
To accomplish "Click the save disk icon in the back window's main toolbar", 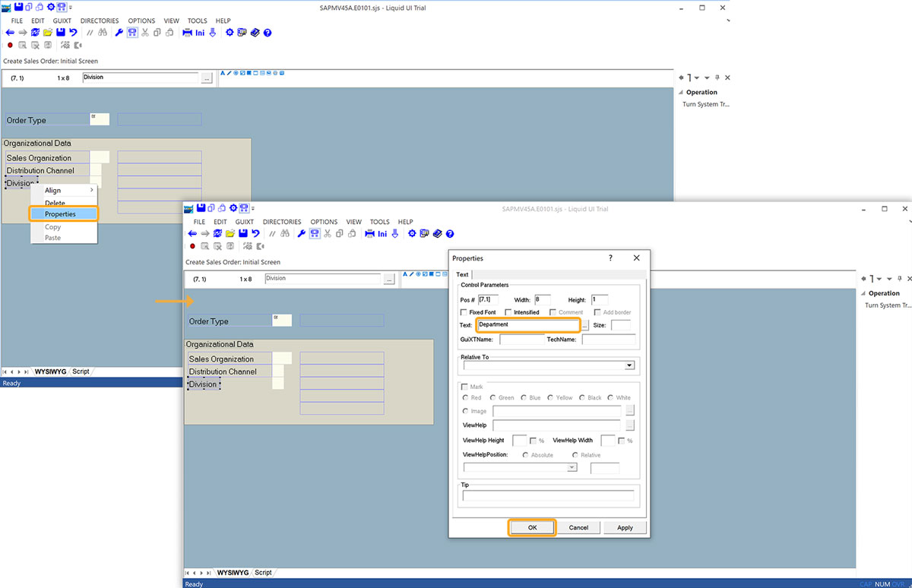I will tap(60, 33).
